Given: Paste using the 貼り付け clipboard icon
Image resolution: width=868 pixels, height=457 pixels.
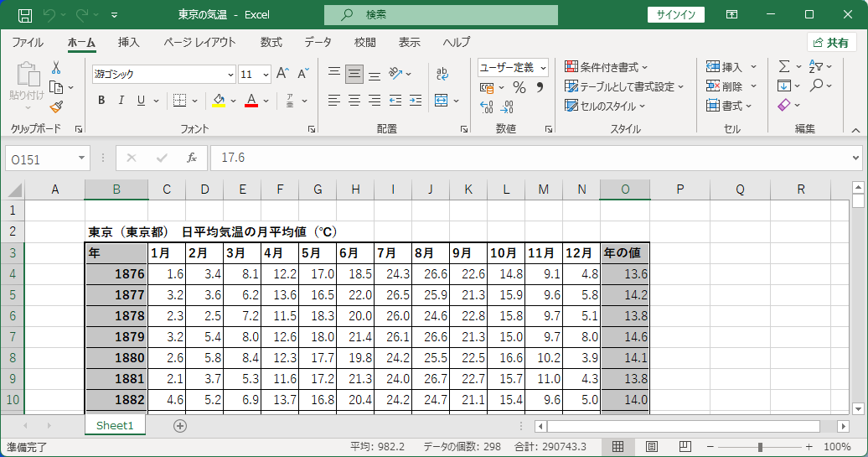Looking at the screenshot, I should (26, 75).
